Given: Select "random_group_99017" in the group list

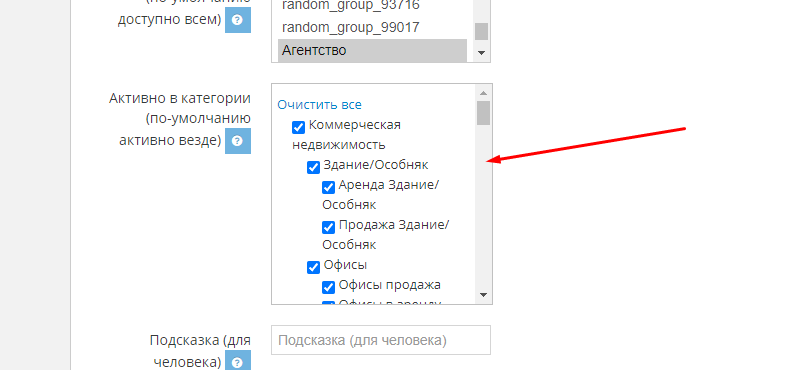Looking at the screenshot, I should 372,27.
